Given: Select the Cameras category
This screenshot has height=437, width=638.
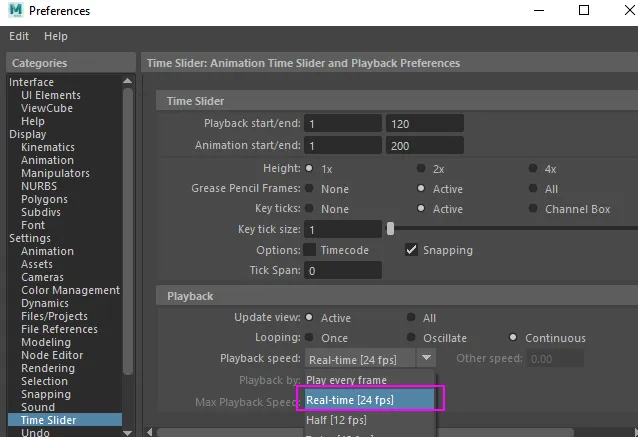Looking at the screenshot, I should [42, 277].
